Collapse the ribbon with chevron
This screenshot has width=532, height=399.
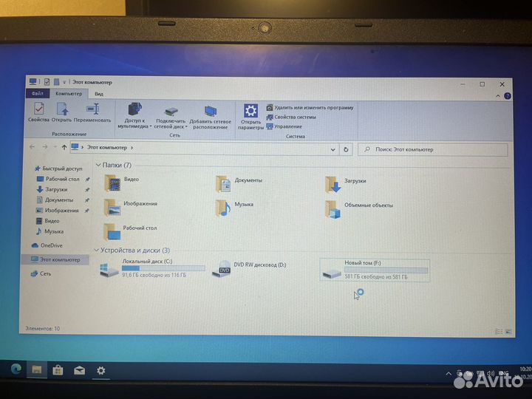click(498, 96)
